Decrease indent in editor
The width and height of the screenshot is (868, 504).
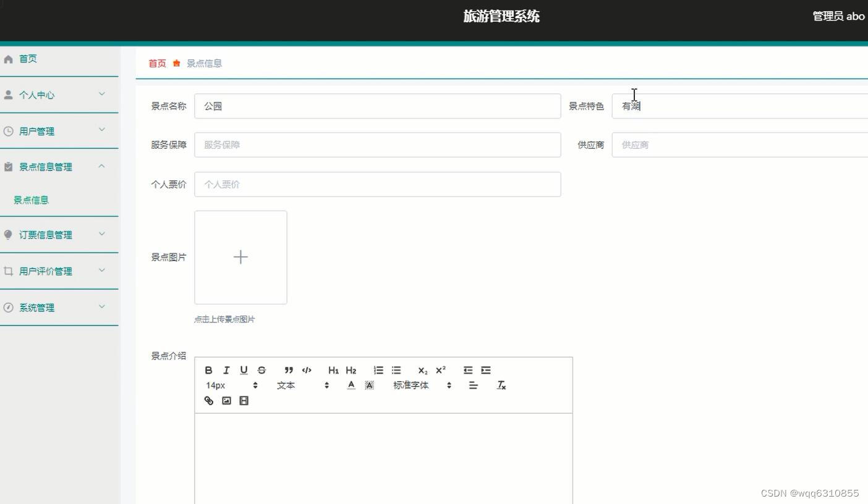click(x=468, y=370)
